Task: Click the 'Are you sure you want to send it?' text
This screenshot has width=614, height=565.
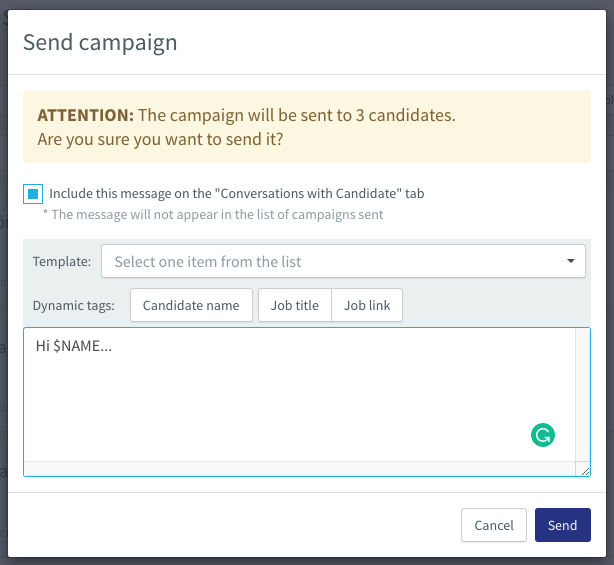Action: click(160, 139)
